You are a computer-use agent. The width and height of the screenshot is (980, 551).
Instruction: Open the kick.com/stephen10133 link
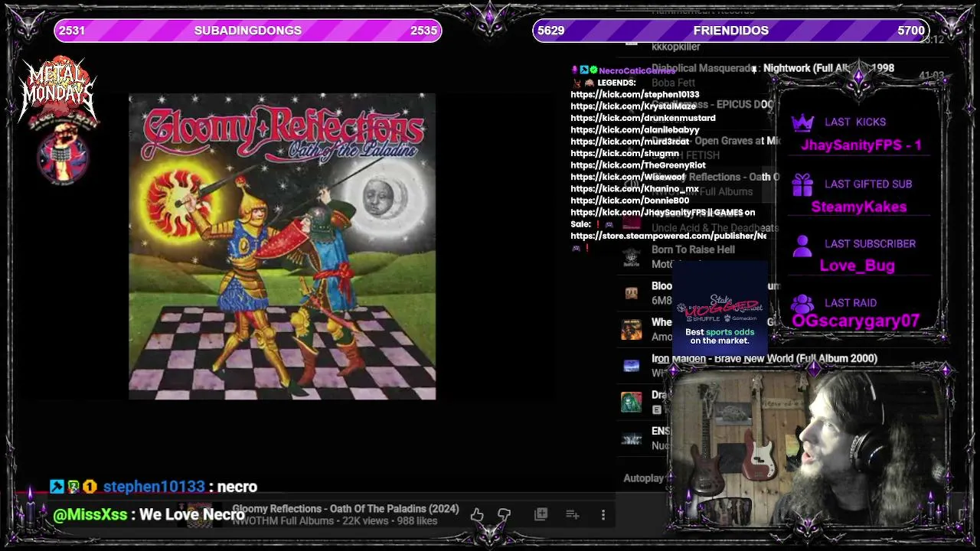point(635,95)
